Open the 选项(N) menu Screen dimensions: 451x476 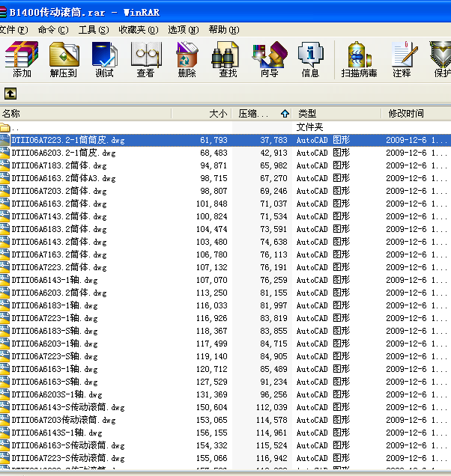click(x=184, y=30)
